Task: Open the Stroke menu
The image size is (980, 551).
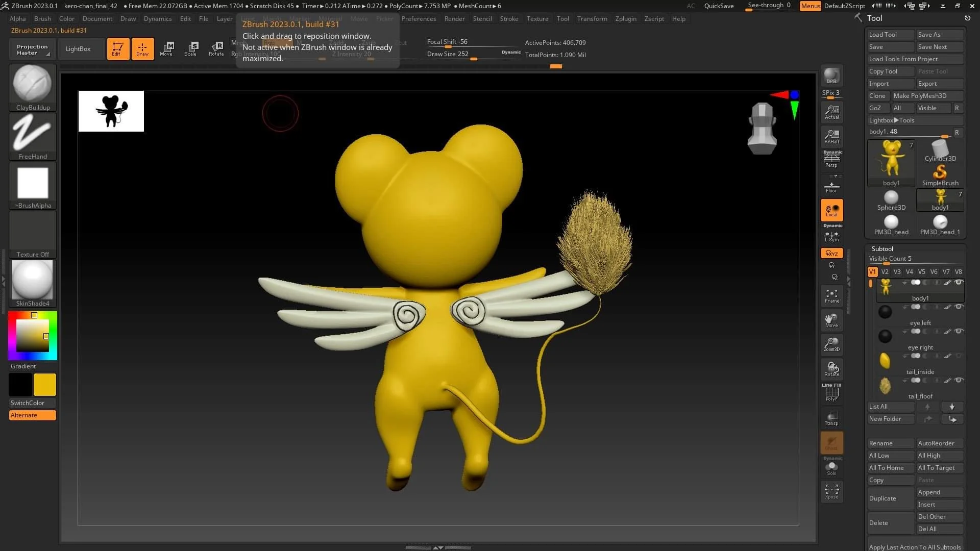Action: point(508,19)
